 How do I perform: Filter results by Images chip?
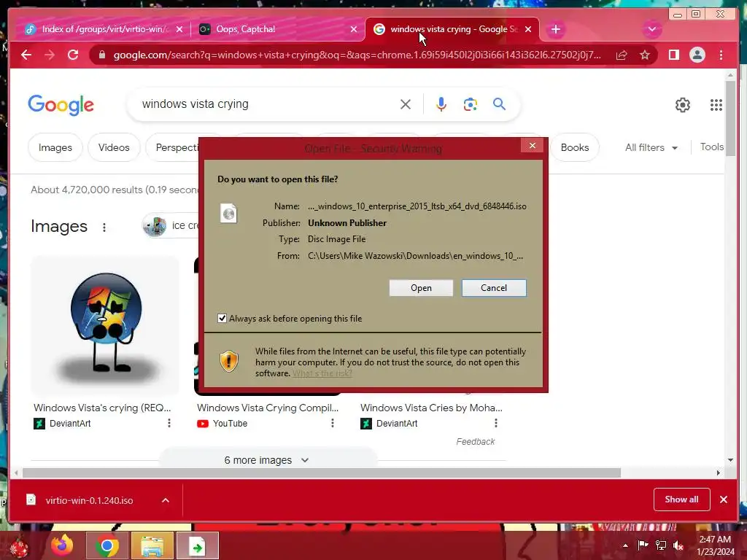click(x=55, y=147)
